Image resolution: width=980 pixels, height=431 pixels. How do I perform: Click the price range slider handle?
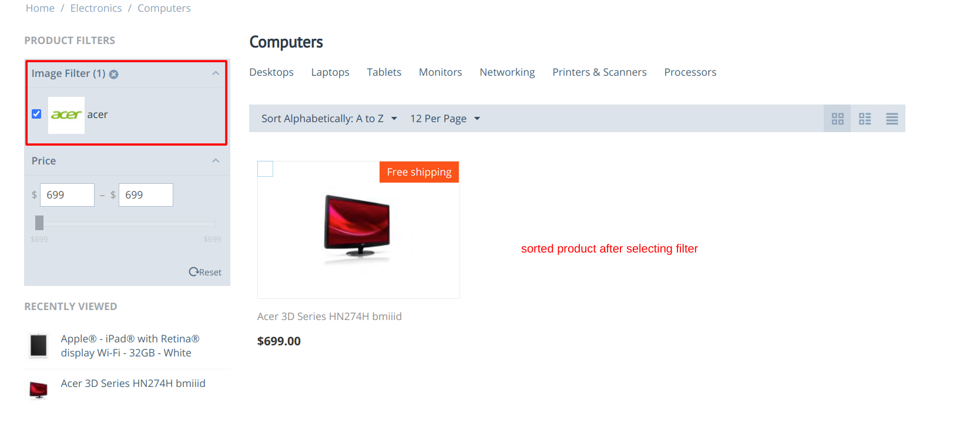tap(39, 223)
